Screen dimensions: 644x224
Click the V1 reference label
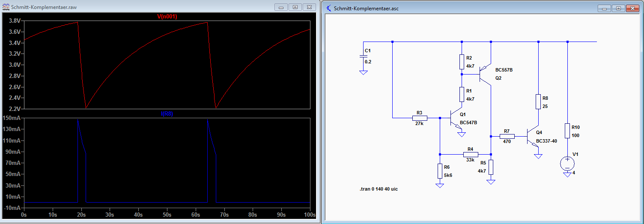575,154
